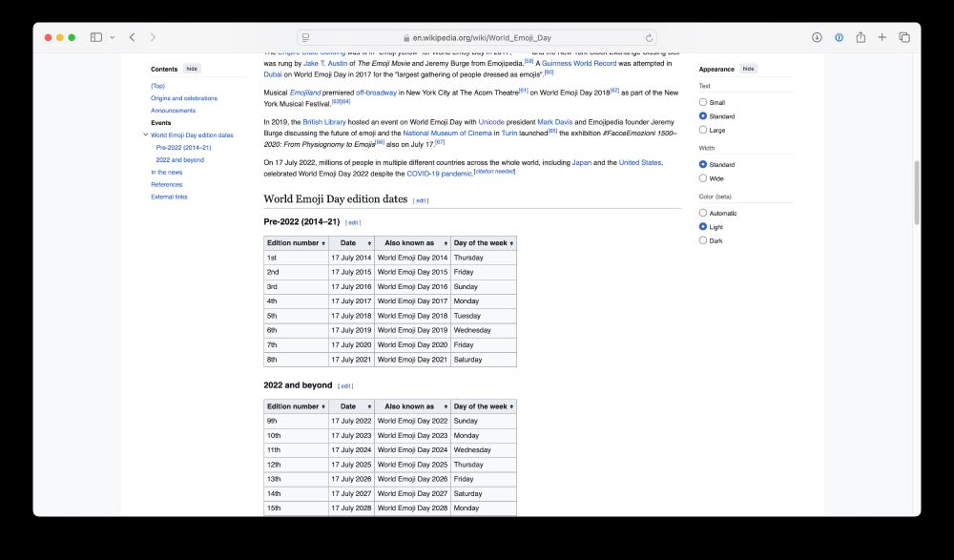The height and width of the screenshot is (560, 954).
Task: Open External links contents entry
Action: (169, 197)
